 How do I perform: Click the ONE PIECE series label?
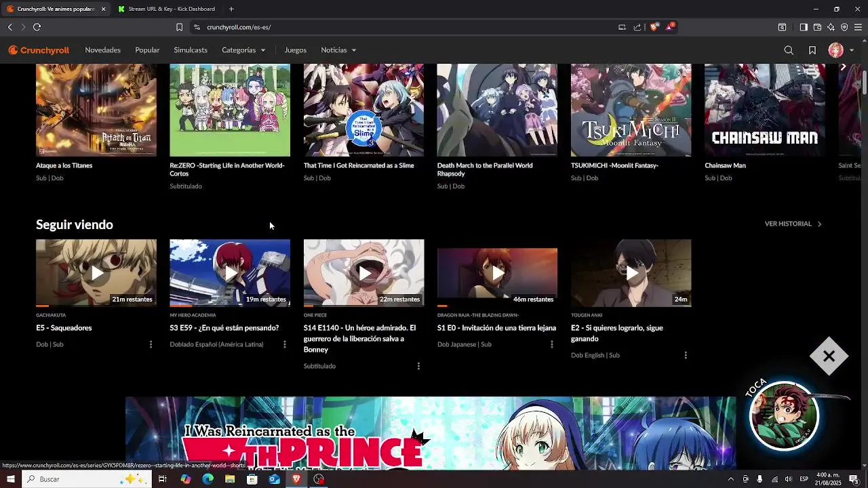(315, 315)
